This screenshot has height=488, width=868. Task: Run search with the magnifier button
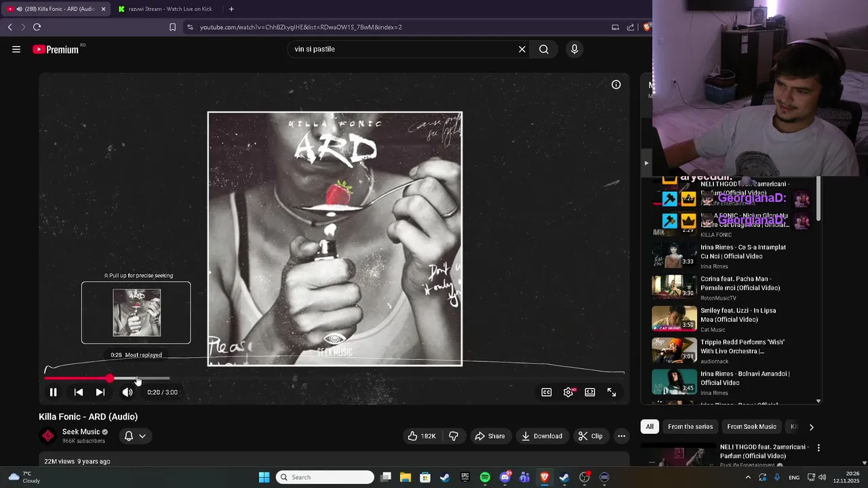click(544, 49)
